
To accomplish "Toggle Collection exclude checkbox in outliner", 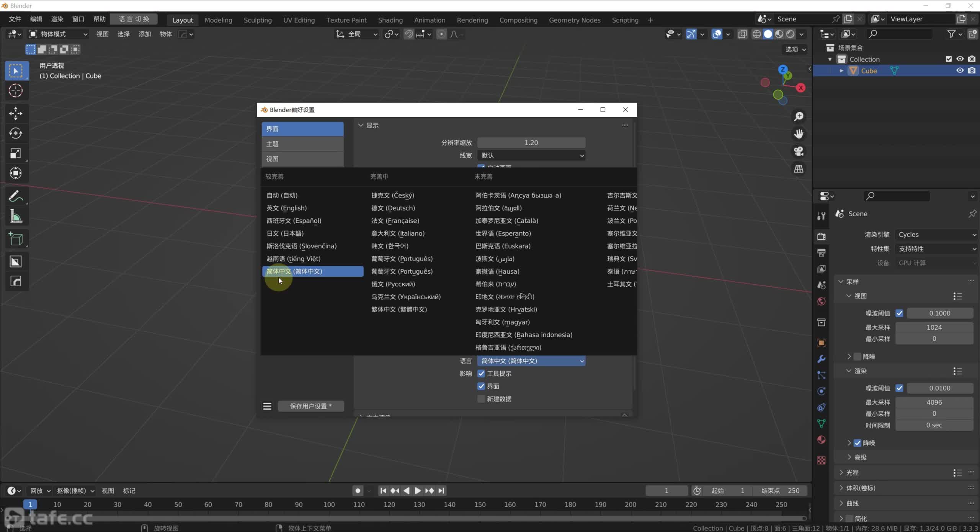I will (x=949, y=59).
